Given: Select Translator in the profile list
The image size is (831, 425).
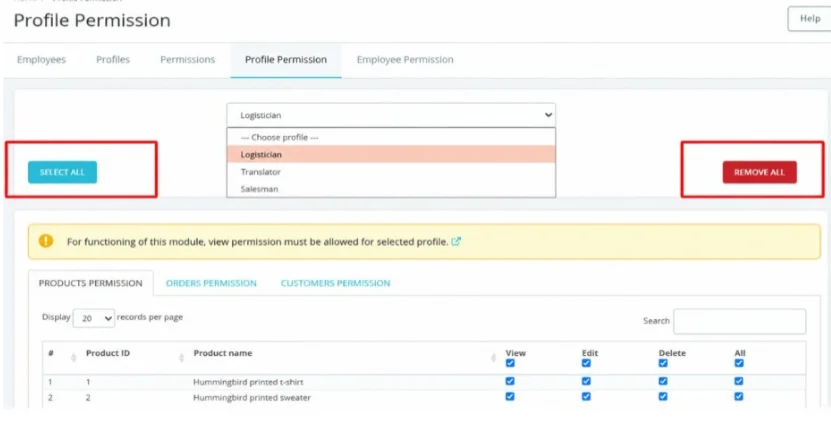Looking at the screenshot, I should pos(391,172).
